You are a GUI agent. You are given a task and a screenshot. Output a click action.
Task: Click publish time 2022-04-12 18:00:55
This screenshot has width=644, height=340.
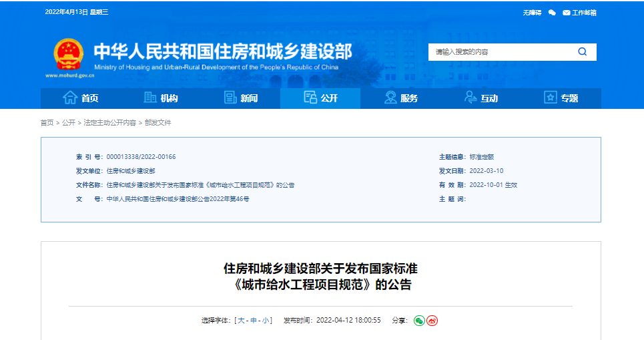(348, 320)
